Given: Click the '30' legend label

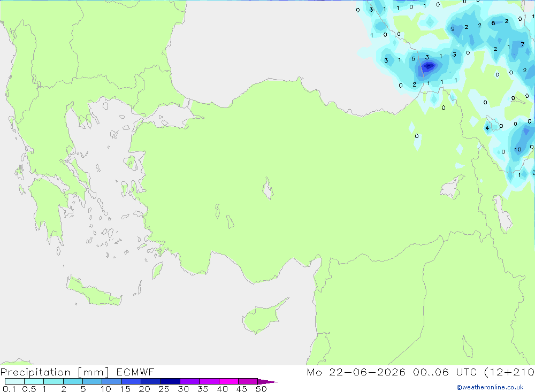Looking at the screenshot, I should pos(184,389).
